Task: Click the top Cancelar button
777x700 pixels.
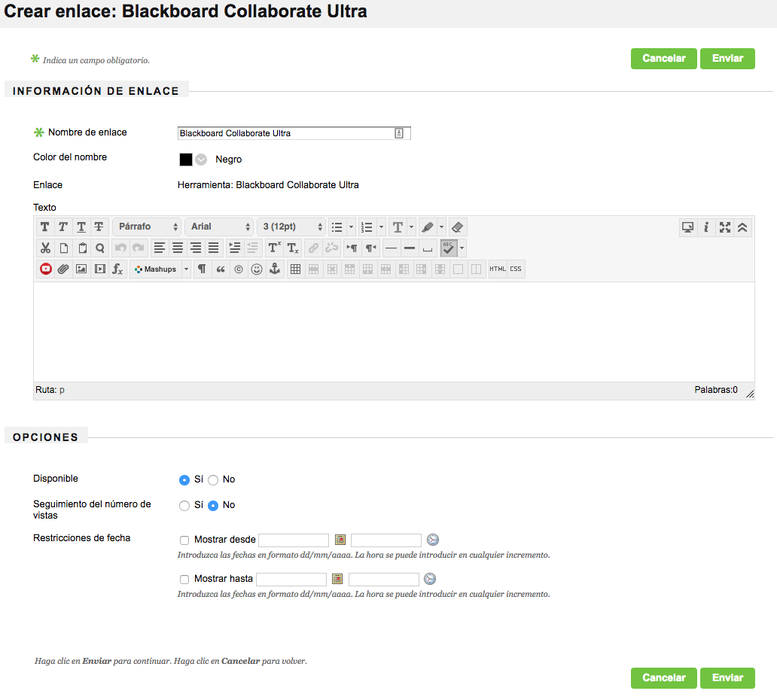Action: [663, 59]
